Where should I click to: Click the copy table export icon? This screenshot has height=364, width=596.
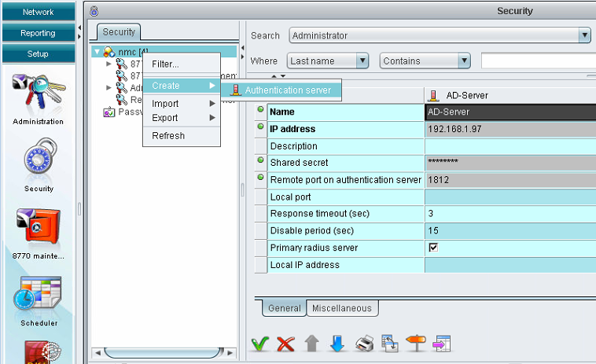[390, 344]
